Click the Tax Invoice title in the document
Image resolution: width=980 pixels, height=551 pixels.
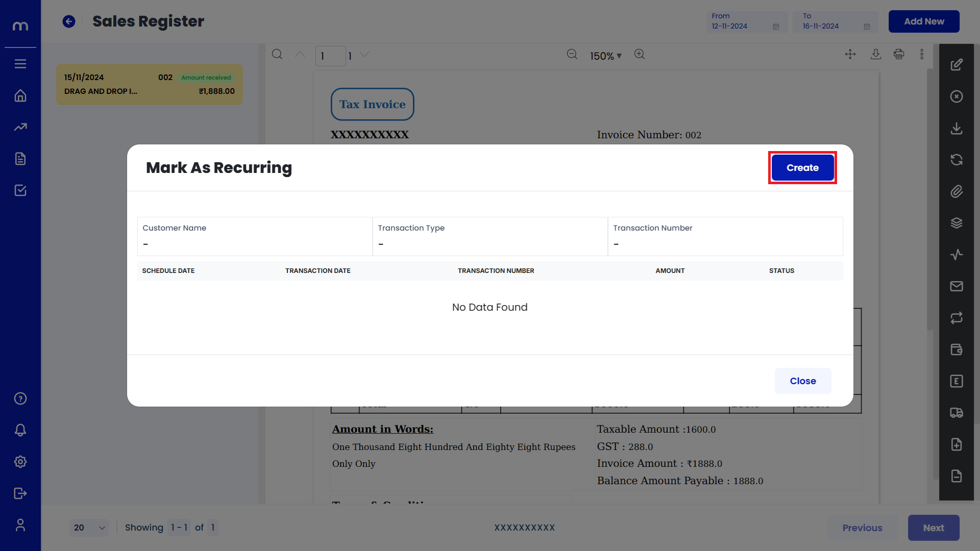[x=373, y=104]
